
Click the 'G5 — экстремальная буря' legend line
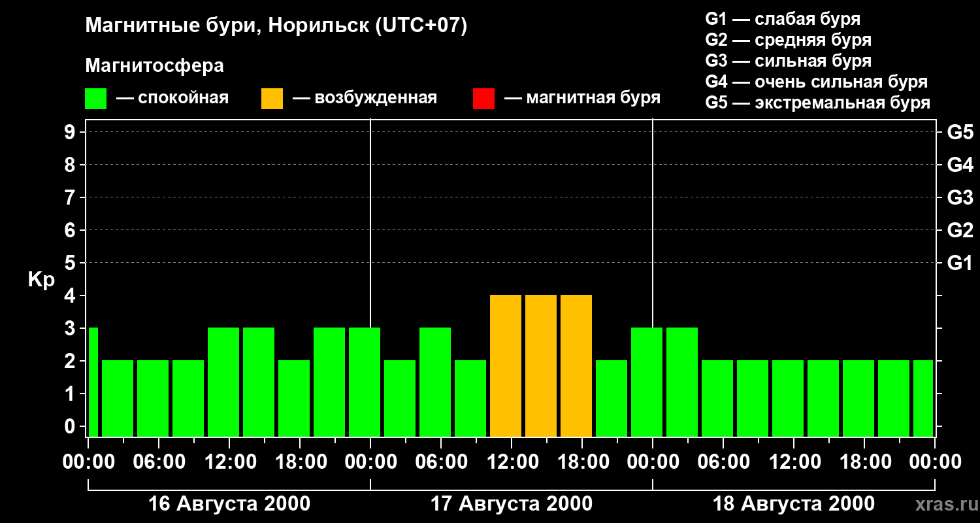818,103
